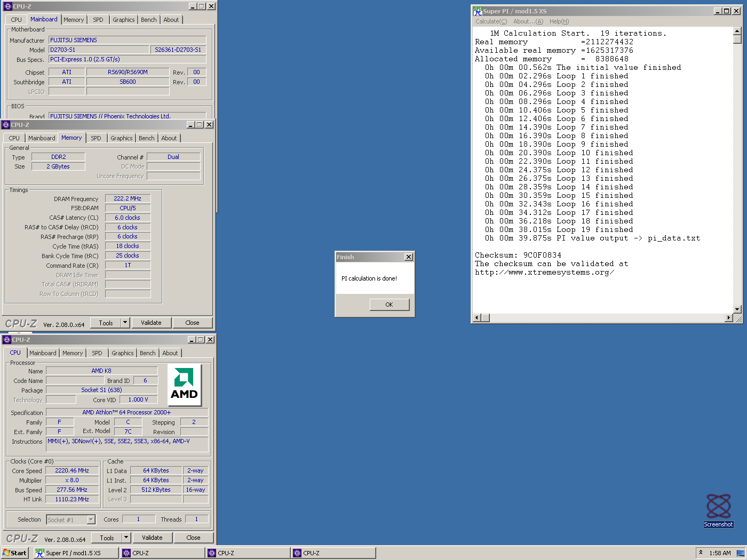747x560 pixels.
Task: Click the CAS# Latency 6.0 clocks value
Action: tap(128, 218)
